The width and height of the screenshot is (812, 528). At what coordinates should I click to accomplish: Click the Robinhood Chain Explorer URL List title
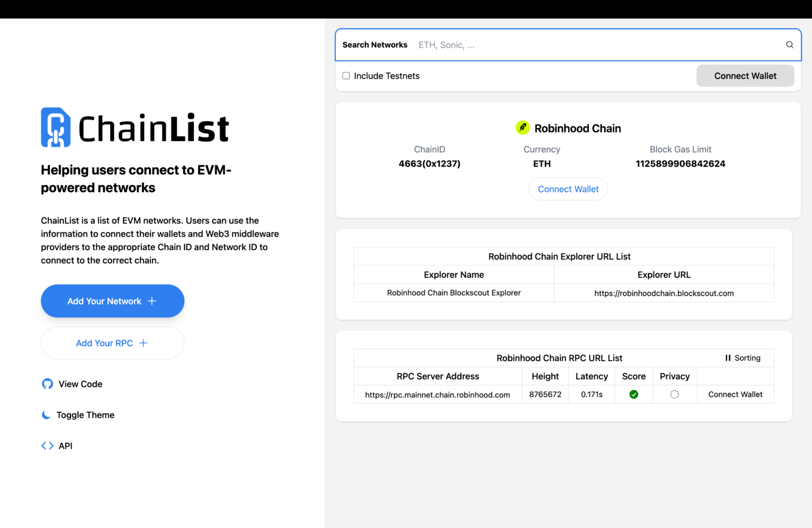(559, 257)
